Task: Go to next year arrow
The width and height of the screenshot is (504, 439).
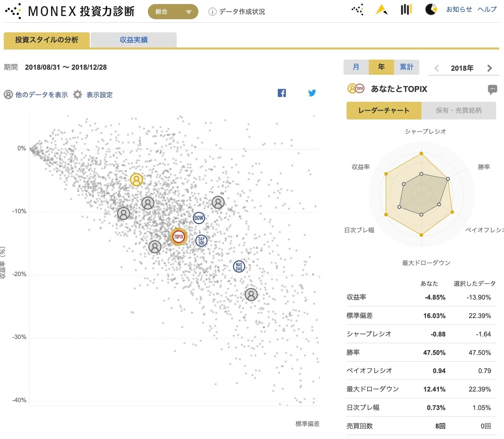Action: [489, 68]
